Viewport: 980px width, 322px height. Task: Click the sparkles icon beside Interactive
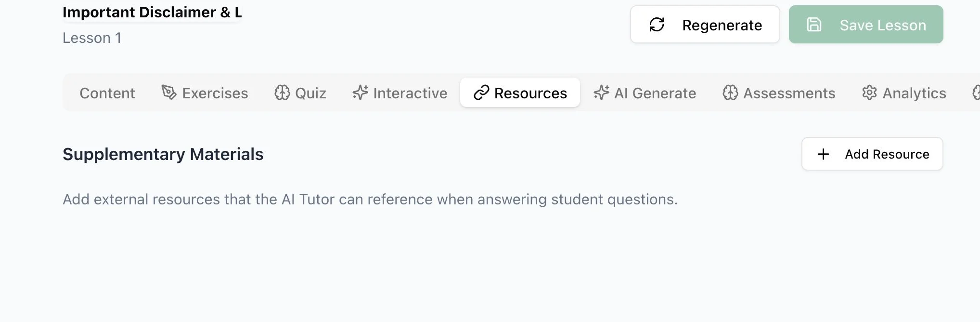360,92
